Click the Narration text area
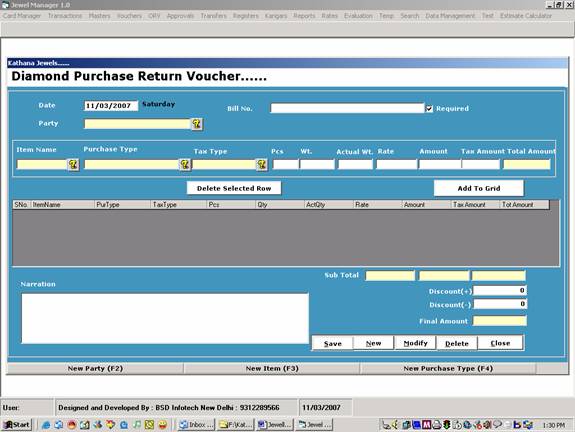This screenshot has height=432, width=575. tap(165, 318)
